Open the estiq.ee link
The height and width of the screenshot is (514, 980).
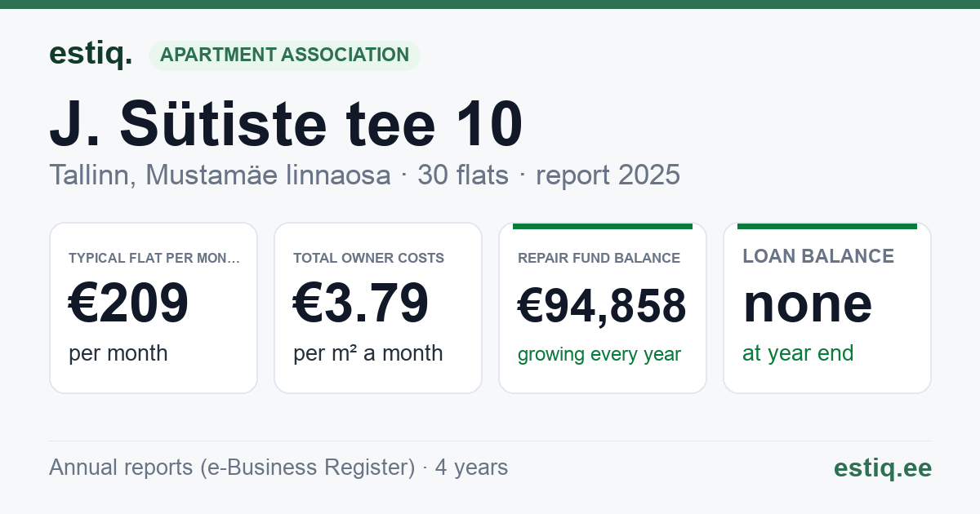(883, 467)
